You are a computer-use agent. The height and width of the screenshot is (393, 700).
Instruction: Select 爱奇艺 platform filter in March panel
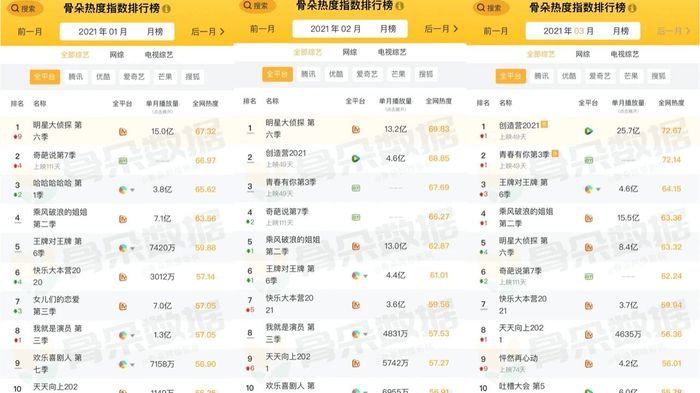tap(600, 76)
